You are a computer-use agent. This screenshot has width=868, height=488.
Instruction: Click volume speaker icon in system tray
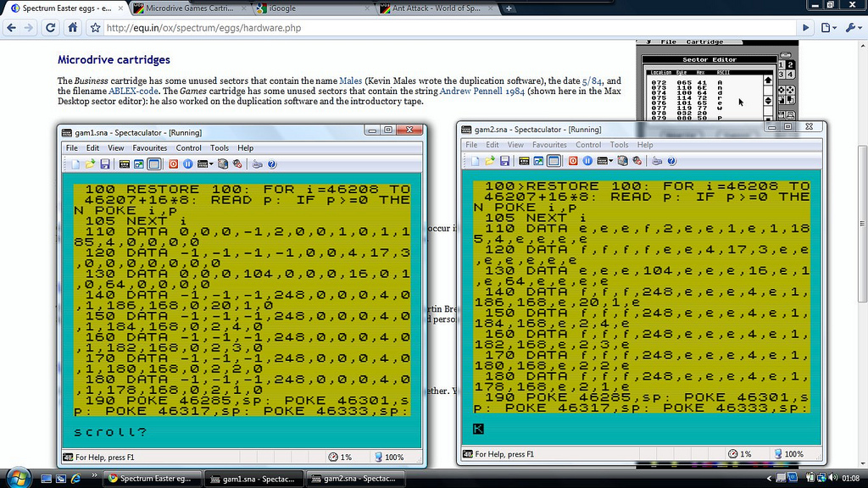pyautogui.click(x=832, y=478)
